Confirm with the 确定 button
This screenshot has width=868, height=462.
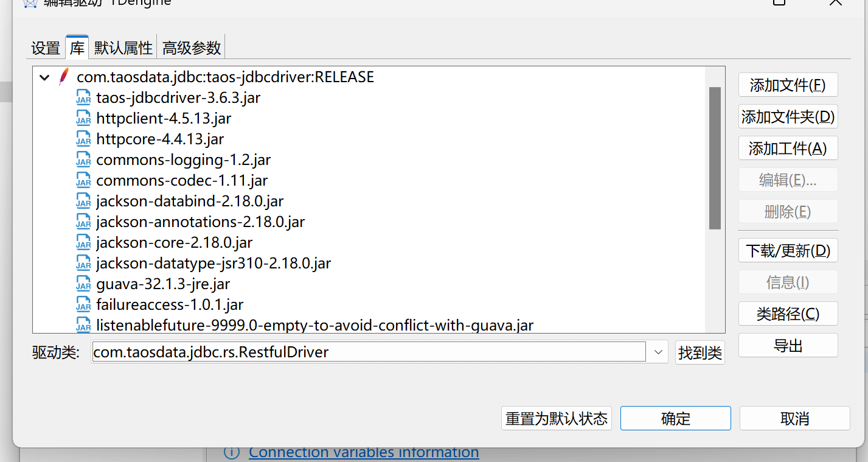point(675,419)
